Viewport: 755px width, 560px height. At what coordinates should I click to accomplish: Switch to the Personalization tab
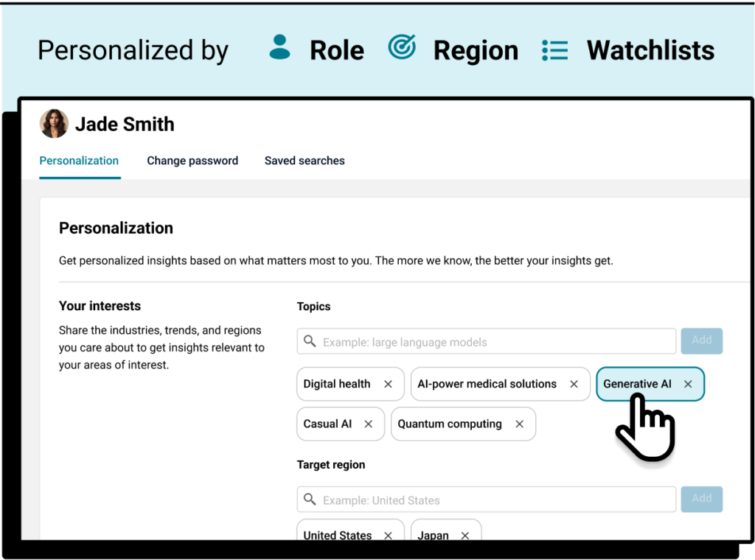tap(79, 161)
